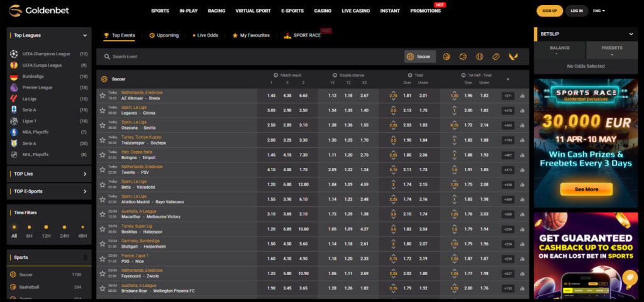Select the basketball sport filter icon
The height and width of the screenshot is (302, 644).
pyautogui.click(x=447, y=57)
